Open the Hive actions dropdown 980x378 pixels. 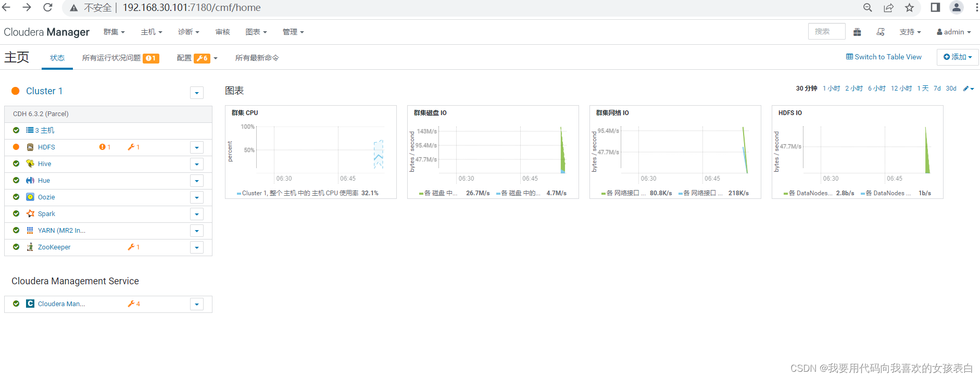coord(196,164)
